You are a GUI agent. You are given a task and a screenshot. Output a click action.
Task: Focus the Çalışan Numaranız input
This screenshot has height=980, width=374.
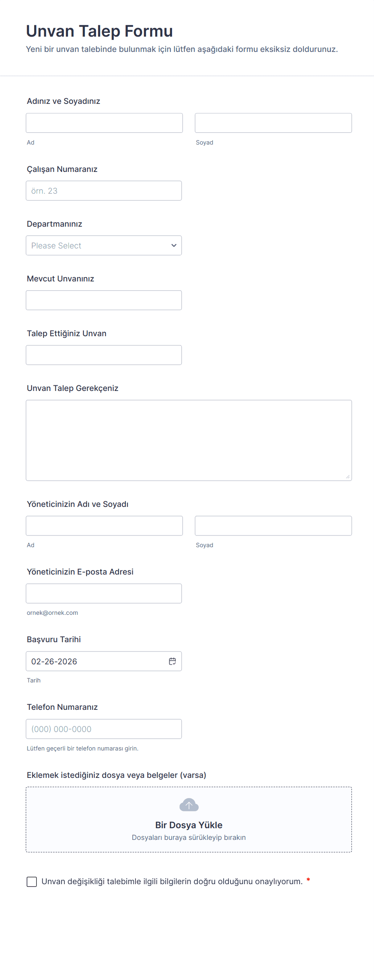coord(104,191)
